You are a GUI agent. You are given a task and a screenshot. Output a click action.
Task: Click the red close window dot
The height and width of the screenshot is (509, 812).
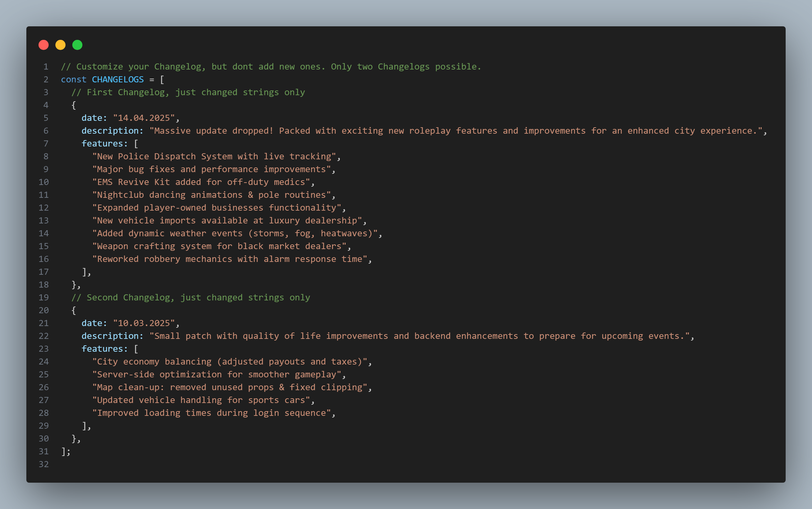click(x=44, y=45)
